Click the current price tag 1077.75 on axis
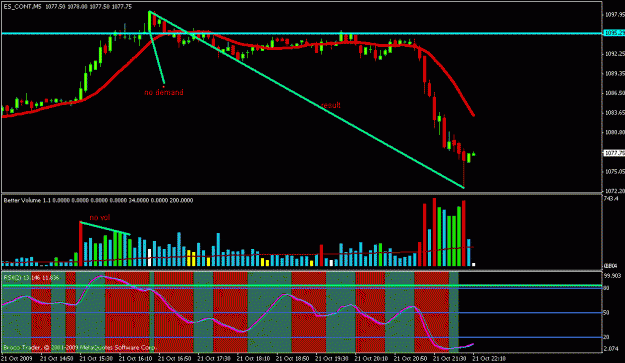 pyautogui.click(x=614, y=153)
